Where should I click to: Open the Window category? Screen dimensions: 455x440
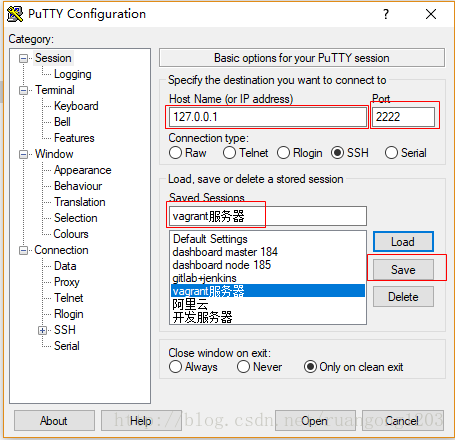tap(54, 154)
